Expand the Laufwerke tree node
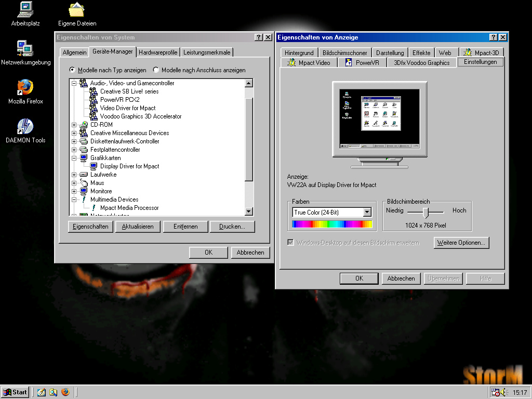Viewport: 532px width, 399px height. (x=74, y=175)
